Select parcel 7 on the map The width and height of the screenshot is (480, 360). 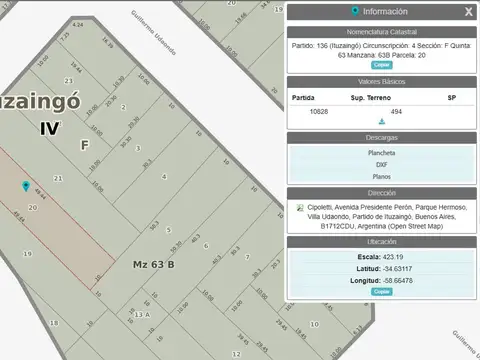(247, 257)
